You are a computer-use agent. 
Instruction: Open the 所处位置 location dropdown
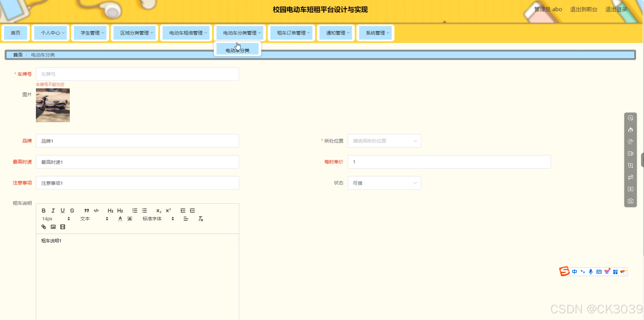point(384,141)
